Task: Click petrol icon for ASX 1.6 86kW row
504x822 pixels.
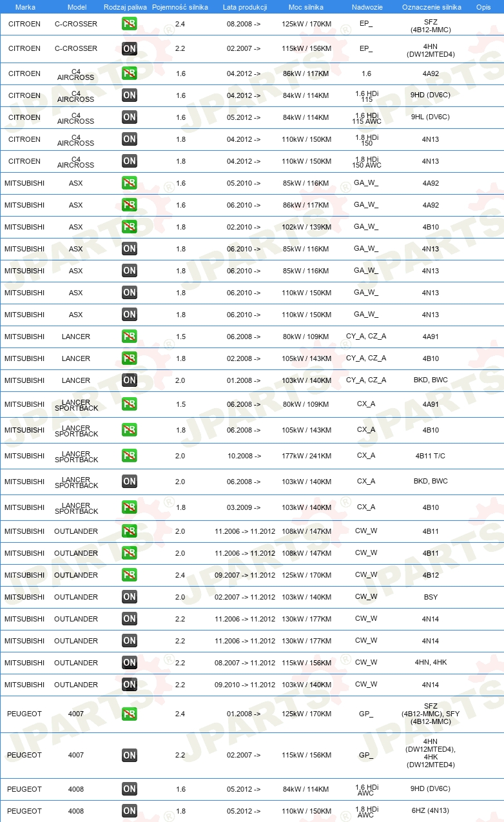Action: click(x=130, y=205)
